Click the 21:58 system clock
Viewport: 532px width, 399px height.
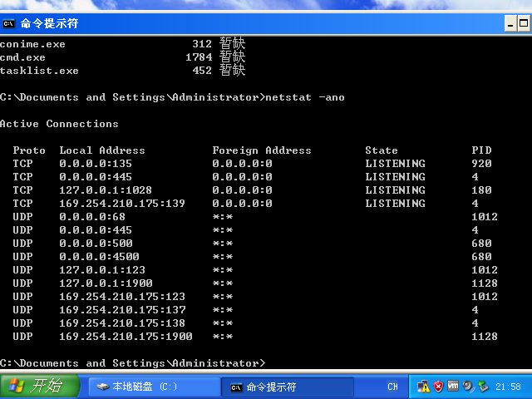tap(508, 387)
